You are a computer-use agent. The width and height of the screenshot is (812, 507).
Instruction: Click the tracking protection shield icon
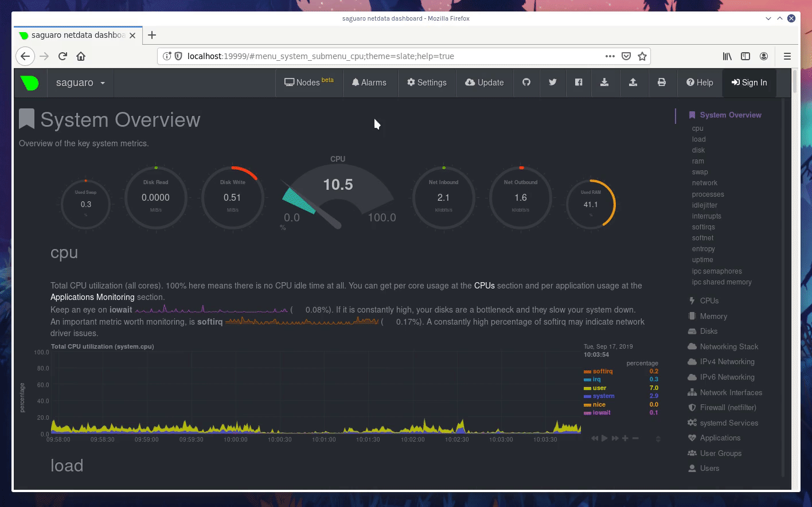click(x=178, y=56)
